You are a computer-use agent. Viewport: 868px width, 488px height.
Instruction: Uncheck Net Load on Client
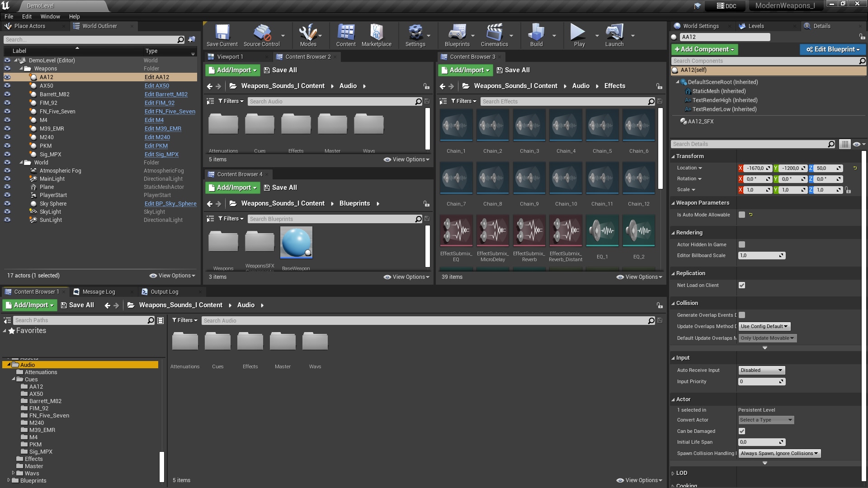pyautogui.click(x=741, y=285)
